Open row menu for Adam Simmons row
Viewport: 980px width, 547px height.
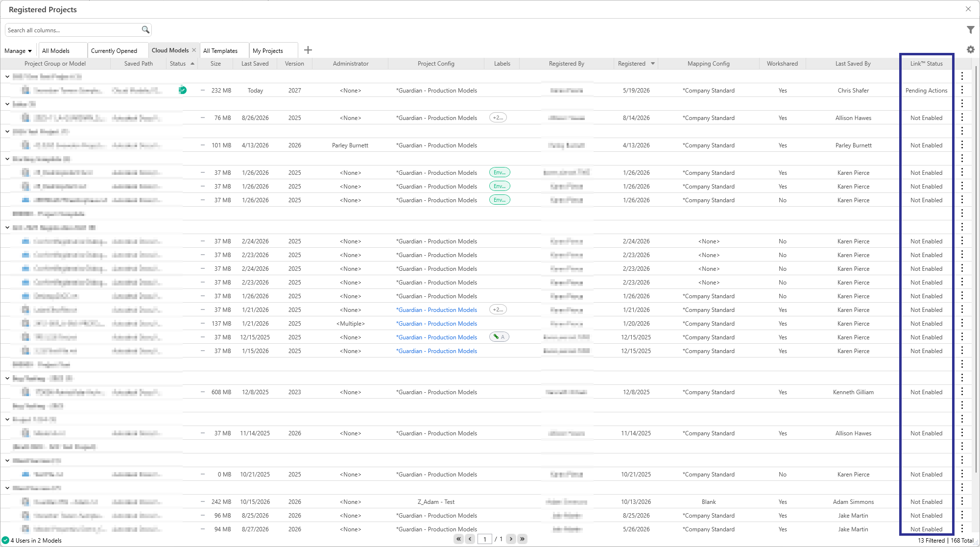[x=962, y=501]
